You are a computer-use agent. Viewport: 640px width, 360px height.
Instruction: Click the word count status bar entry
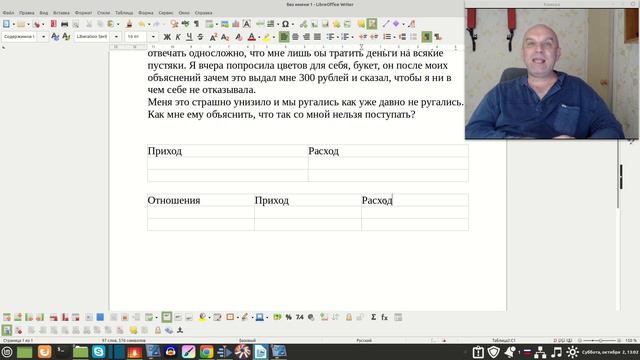[x=123, y=340]
